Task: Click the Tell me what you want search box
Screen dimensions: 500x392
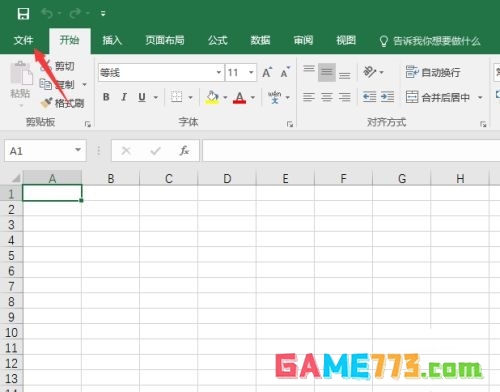Action: click(x=430, y=41)
